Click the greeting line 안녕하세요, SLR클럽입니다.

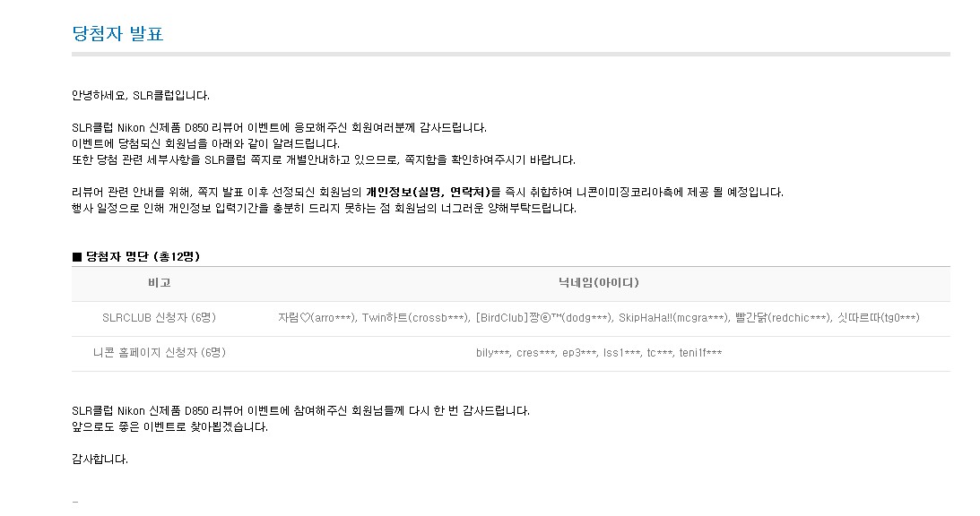pos(141,96)
